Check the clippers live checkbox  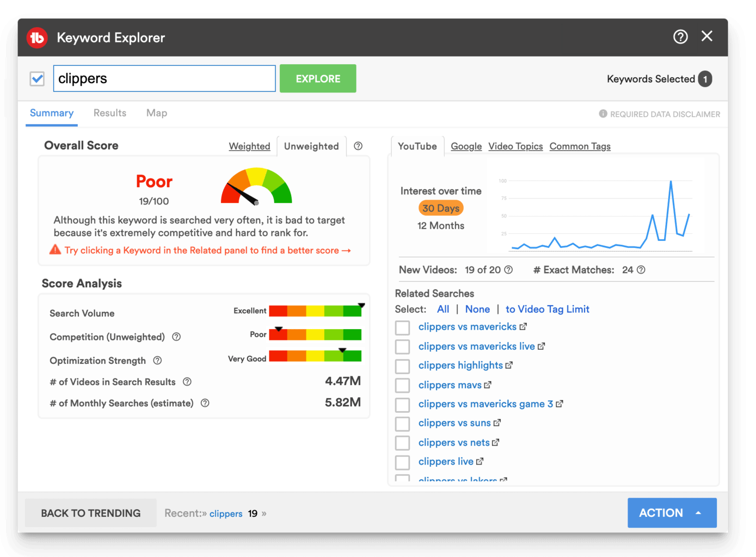(402, 462)
